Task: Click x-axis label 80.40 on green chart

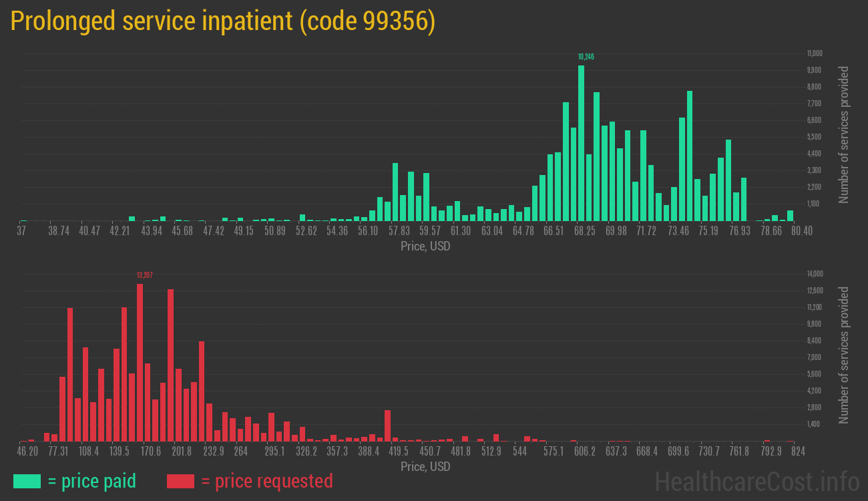Action: point(801,230)
